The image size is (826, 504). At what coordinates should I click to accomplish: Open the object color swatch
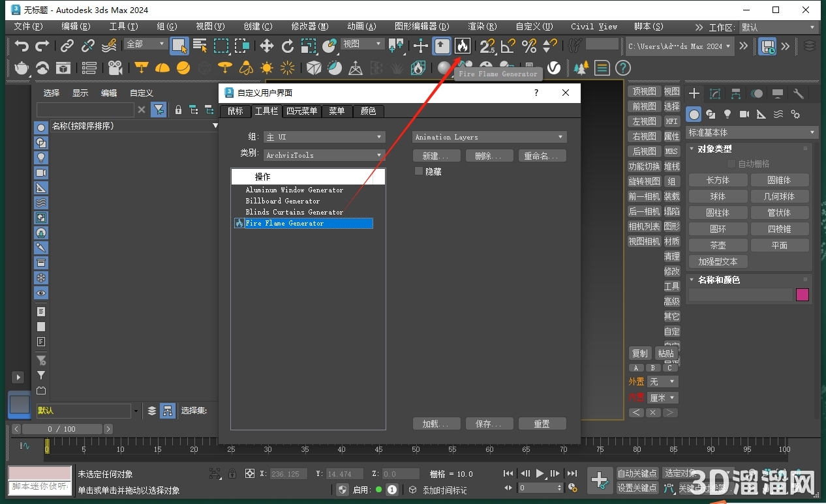[x=803, y=295]
